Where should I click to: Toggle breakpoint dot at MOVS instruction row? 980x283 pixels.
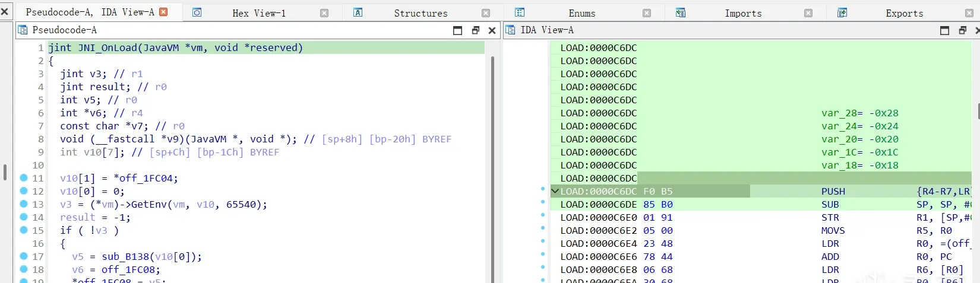click(543, 228)
